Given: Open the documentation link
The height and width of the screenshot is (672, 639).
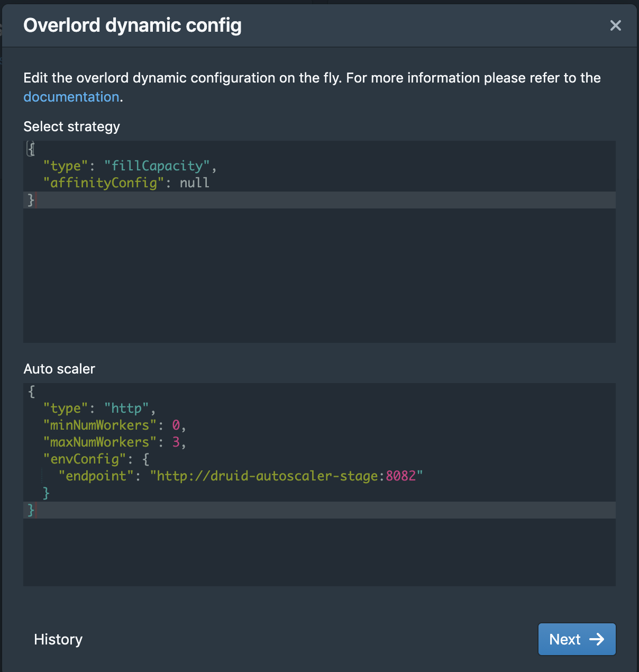Looking at the screenshot, I should 71,97.
